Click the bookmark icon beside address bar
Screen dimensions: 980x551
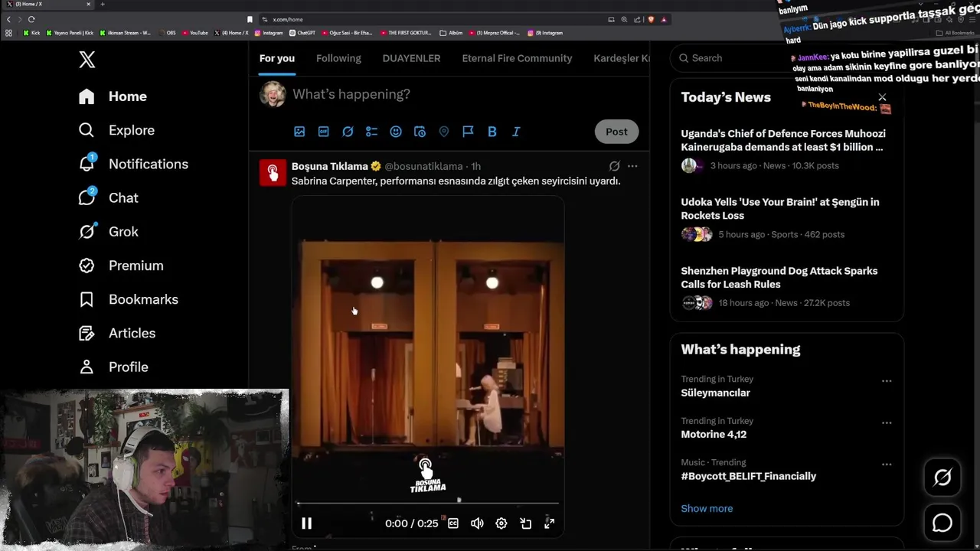pos(250,19)
